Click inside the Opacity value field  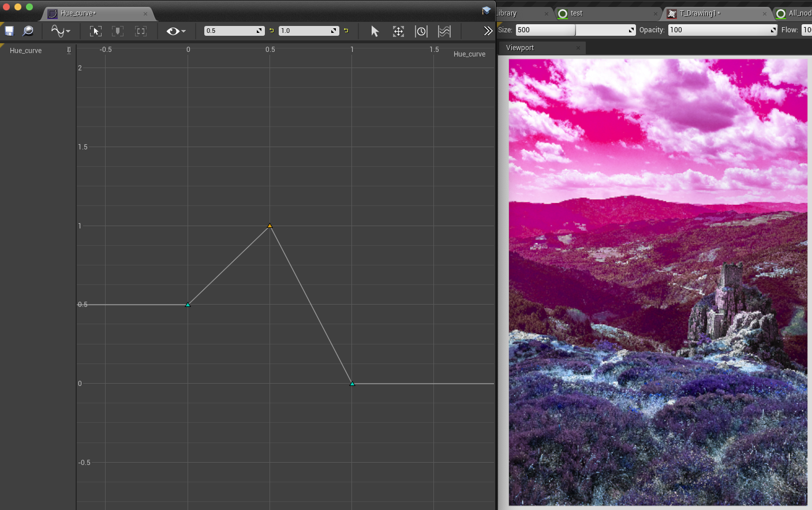coord(721,29)
